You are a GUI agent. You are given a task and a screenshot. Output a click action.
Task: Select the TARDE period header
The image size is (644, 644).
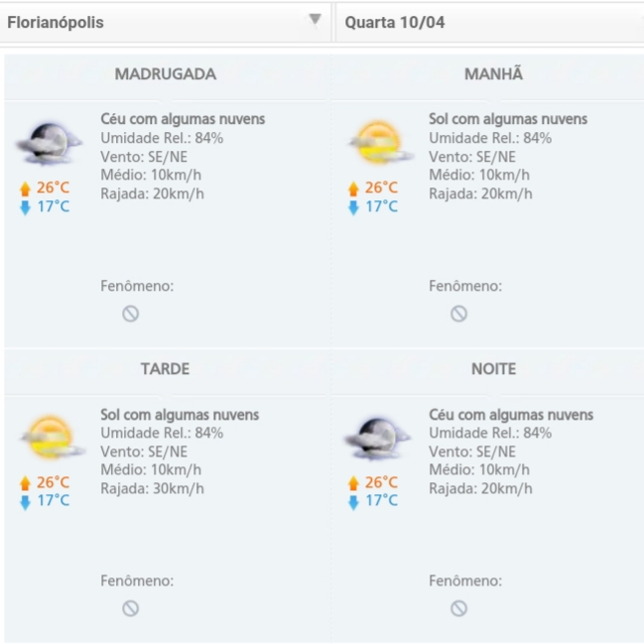click(x=165, y=369)
